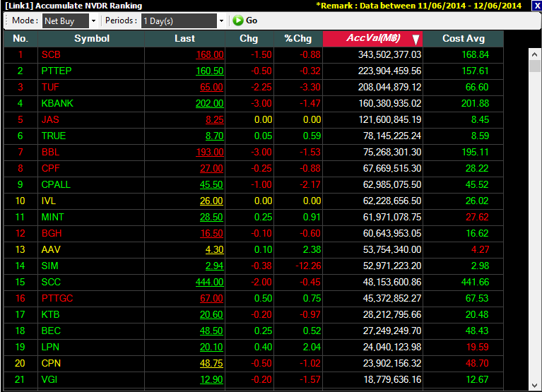Click AccVal value 223,904,459.56
The image size is (542, 392).
[389, 71]
